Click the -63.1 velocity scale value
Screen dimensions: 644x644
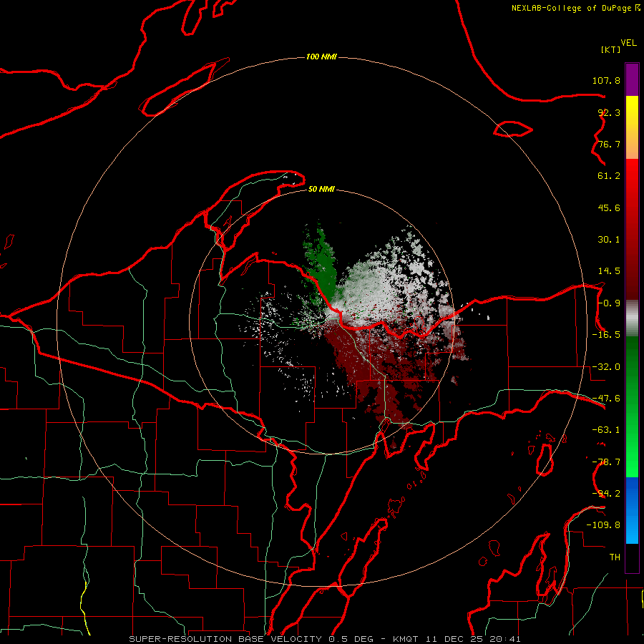click(x=606, y=430)
